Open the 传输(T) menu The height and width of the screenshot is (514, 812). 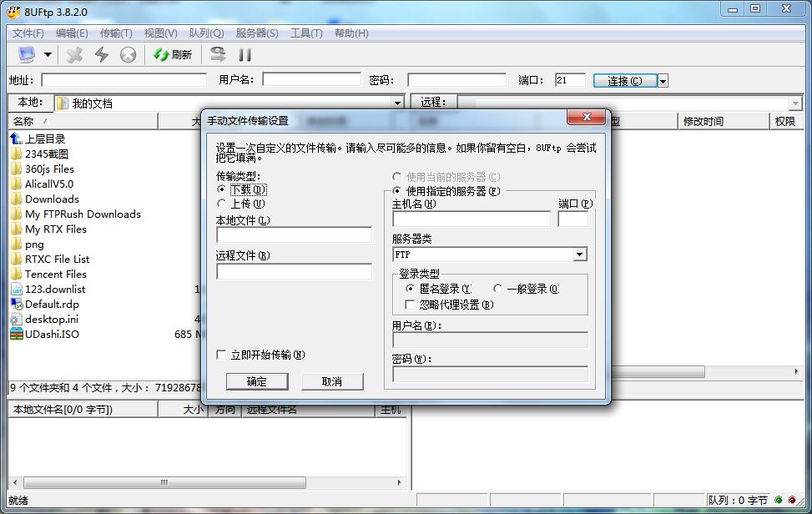pyautogui.click(x=116, y=33)
